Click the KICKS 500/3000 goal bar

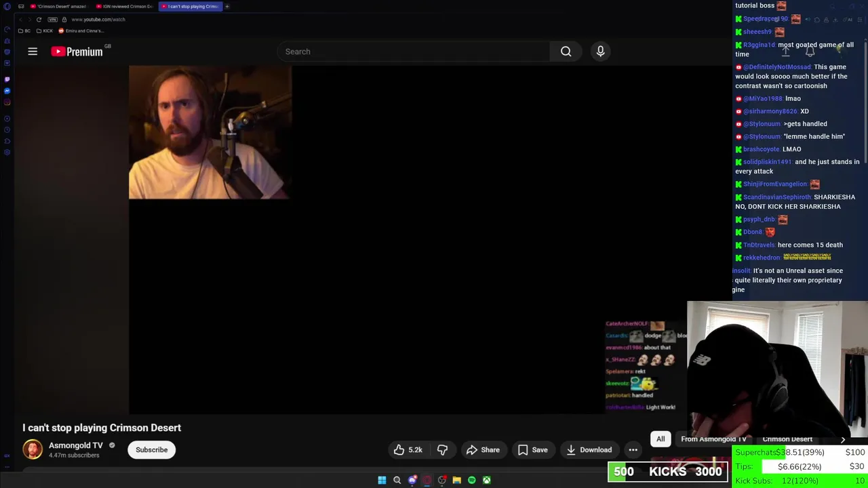pos(667,472)
